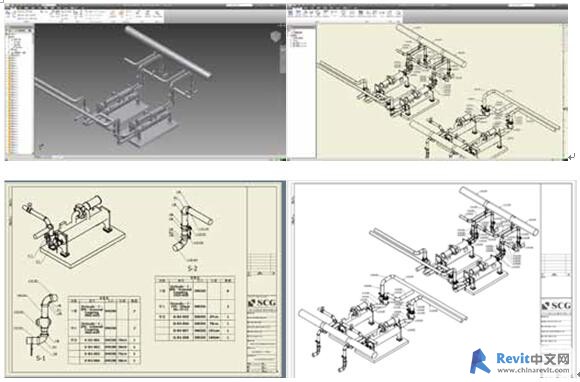Image resolution: width=580 pixels, height=382 pixels.
Task: Select the parts list table beside the S-1 view
Action: click(x=104, y=330)
